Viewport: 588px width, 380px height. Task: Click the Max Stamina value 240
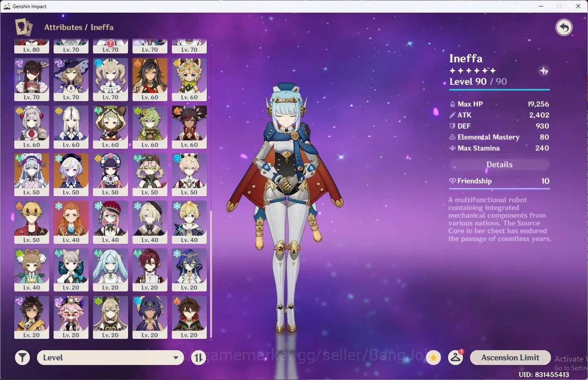542,148
